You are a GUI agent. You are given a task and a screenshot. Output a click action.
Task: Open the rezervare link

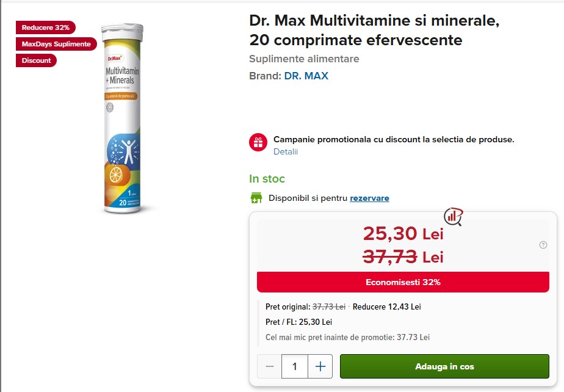coord(369,198)
